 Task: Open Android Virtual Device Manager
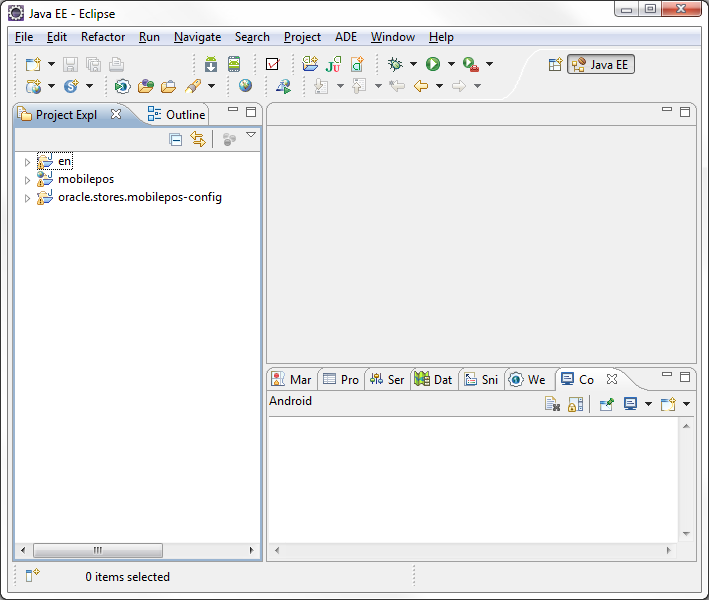pos(234,64)
